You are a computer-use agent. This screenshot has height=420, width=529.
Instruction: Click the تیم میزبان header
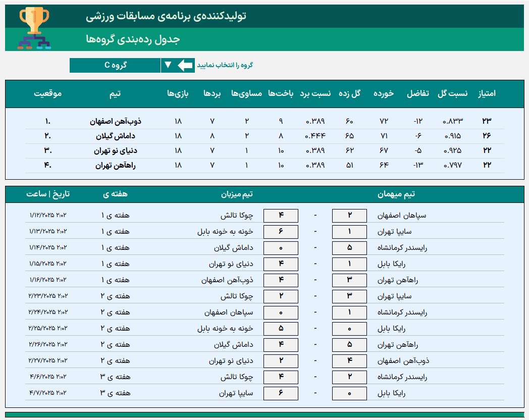tap(237, 194)
